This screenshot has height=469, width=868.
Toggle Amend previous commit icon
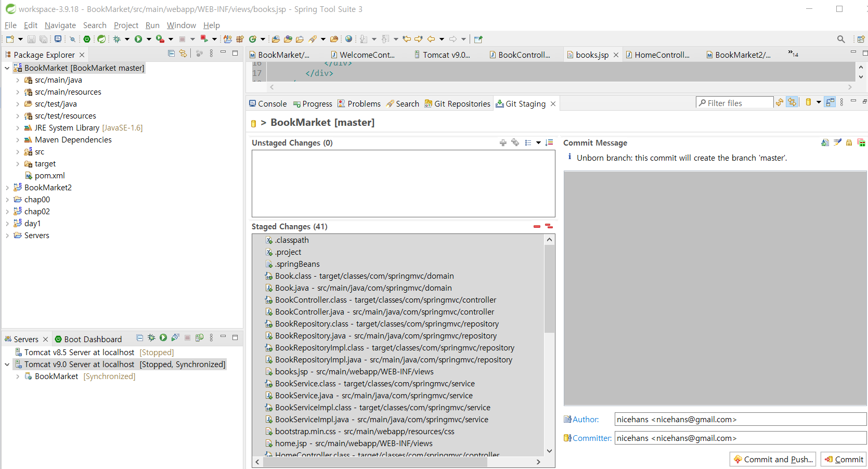[825, 142]
